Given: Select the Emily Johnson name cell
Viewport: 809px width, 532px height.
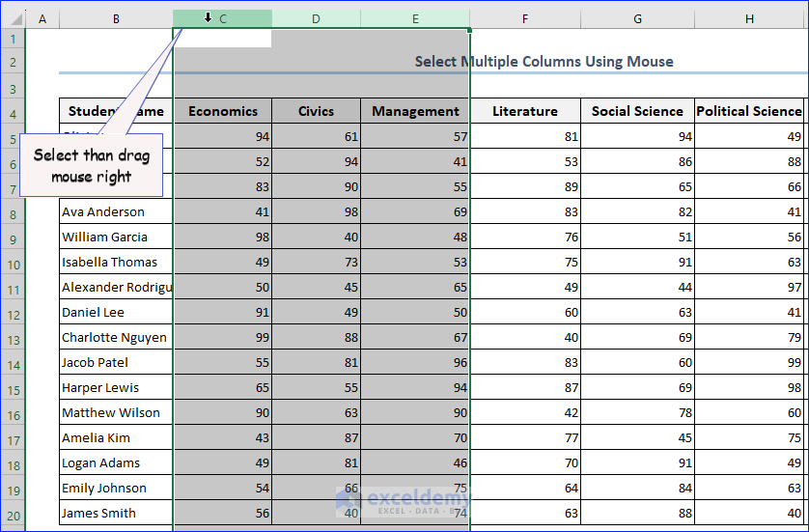Looking at the screenshot, I should click(x=116, y=489).
